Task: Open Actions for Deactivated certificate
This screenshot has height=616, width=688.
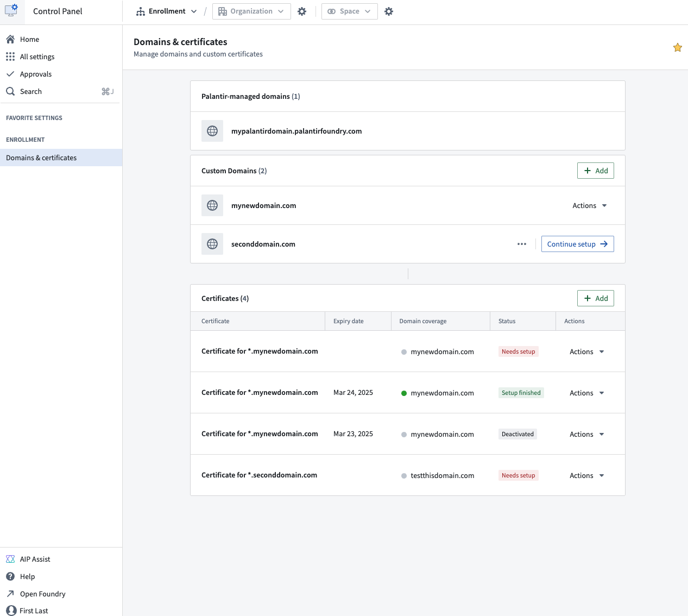Action: (x=587, y=434)
